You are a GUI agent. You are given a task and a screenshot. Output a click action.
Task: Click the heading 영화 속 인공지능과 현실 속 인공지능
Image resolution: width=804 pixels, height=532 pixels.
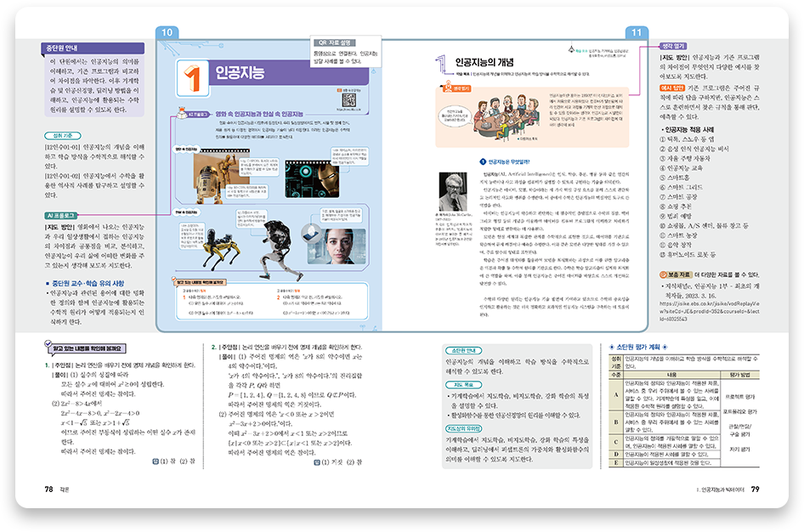[x=259, y=114]
